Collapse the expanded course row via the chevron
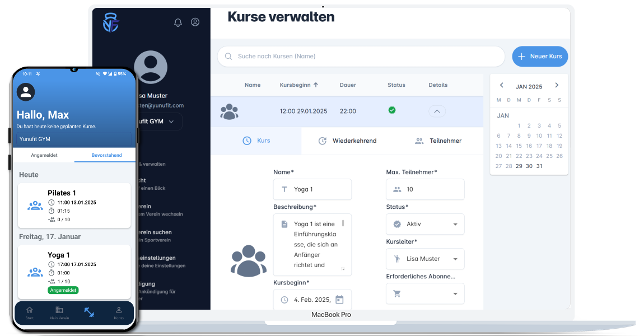The width and height of the screenshot is (644, 336). click(437, 111)
